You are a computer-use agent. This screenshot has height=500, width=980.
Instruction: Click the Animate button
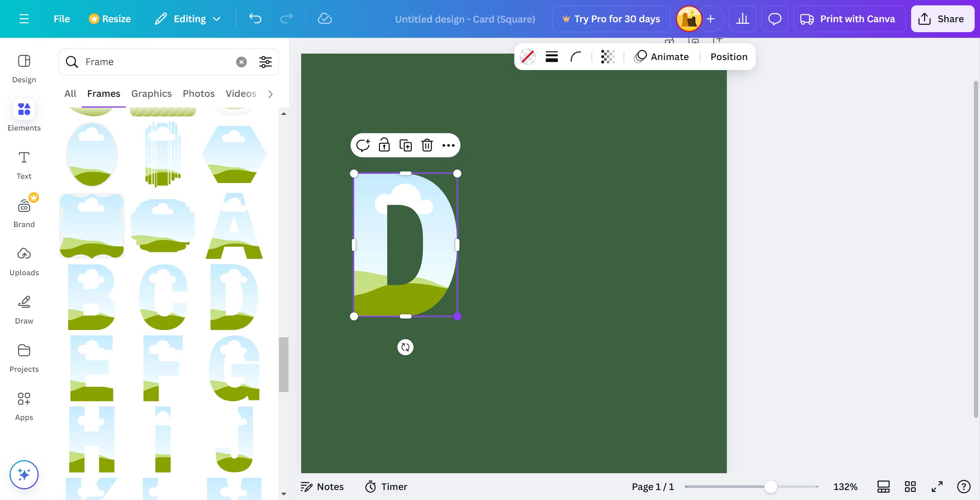(661, 57)
